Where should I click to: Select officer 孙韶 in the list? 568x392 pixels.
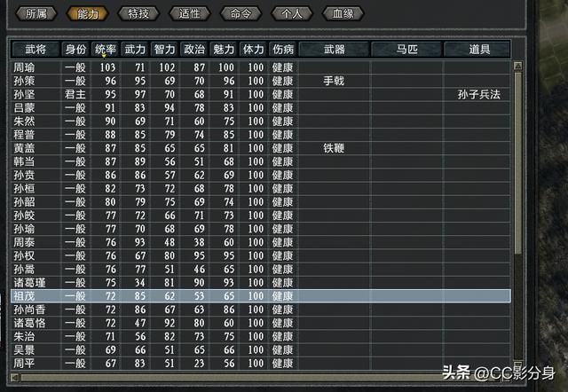pos(261,201)
